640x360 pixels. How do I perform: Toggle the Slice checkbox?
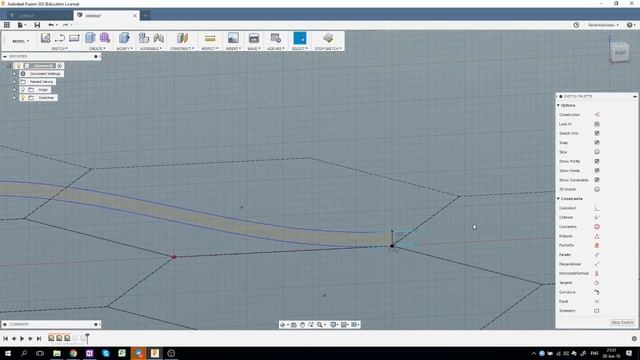(597, 152)
